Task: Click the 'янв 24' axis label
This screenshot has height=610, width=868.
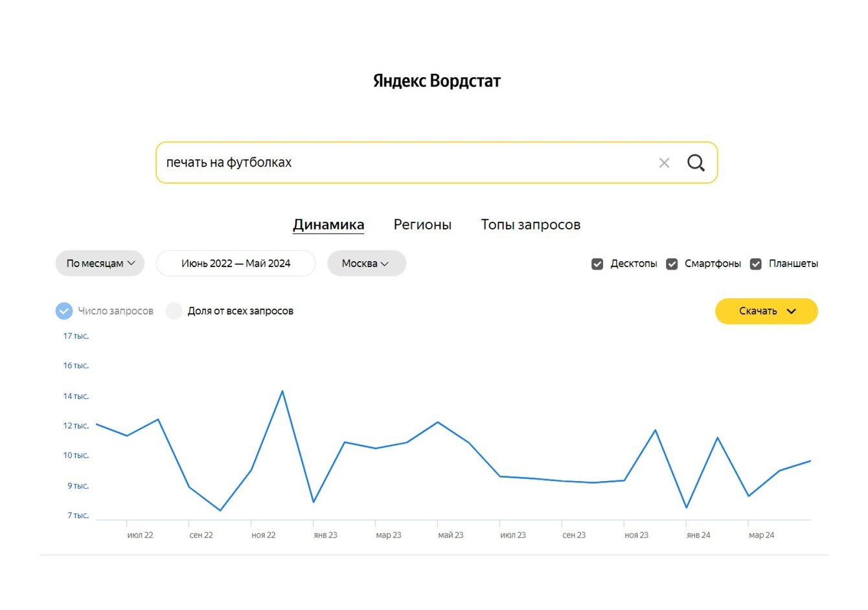Action: click(x=698, y=535)
